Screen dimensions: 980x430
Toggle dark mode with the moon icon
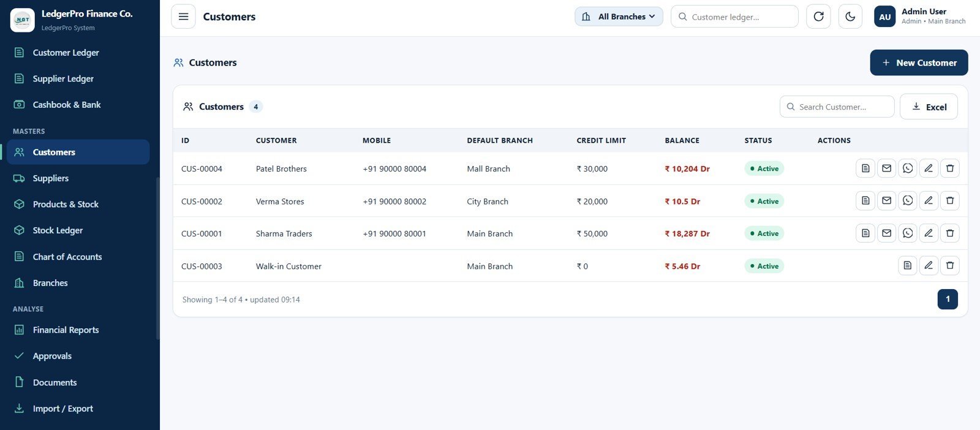(x=850, y=17)
